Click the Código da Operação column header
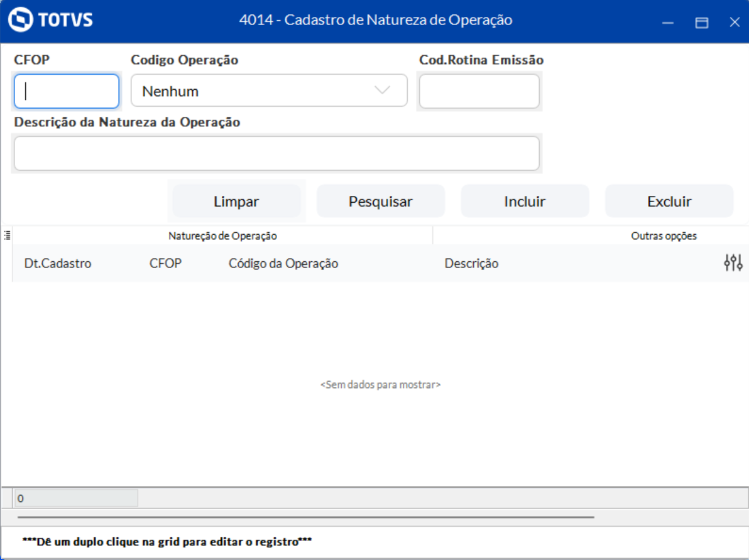 (283, 264)
